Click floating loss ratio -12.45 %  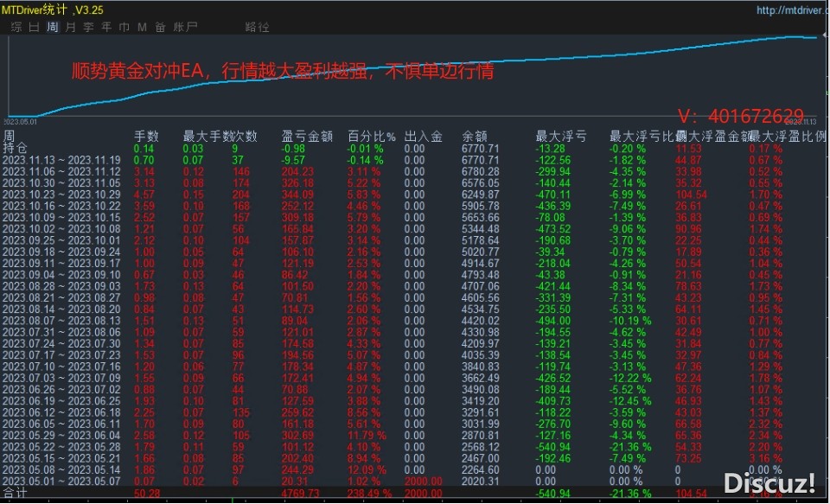tap(630, 401)
